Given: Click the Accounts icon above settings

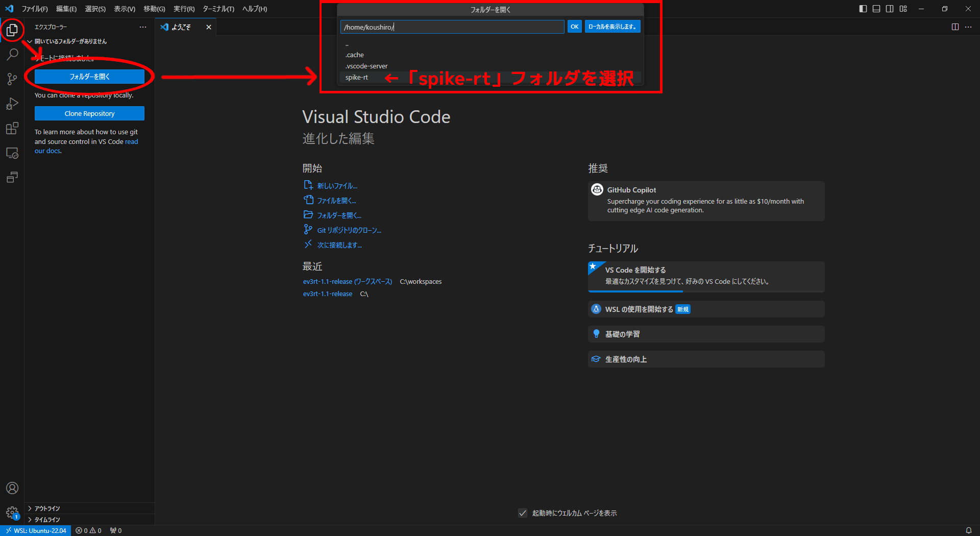Looking at the screenshot, I should 12,488.
